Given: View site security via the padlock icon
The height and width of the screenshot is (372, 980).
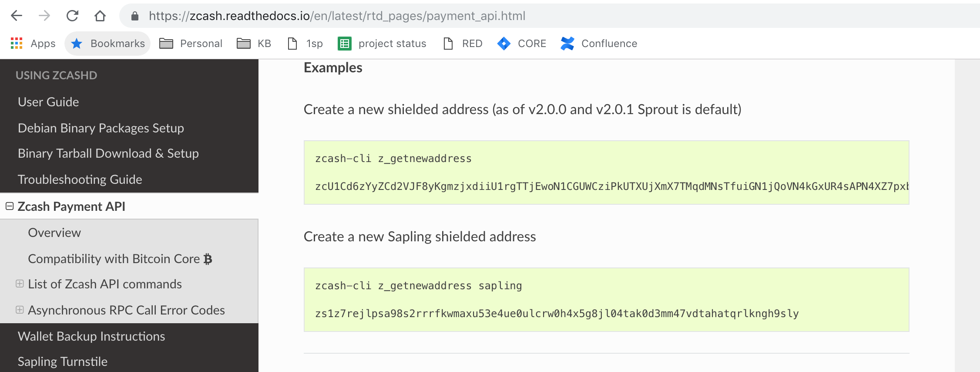Looking at the screenshot, I should [135, 16].
